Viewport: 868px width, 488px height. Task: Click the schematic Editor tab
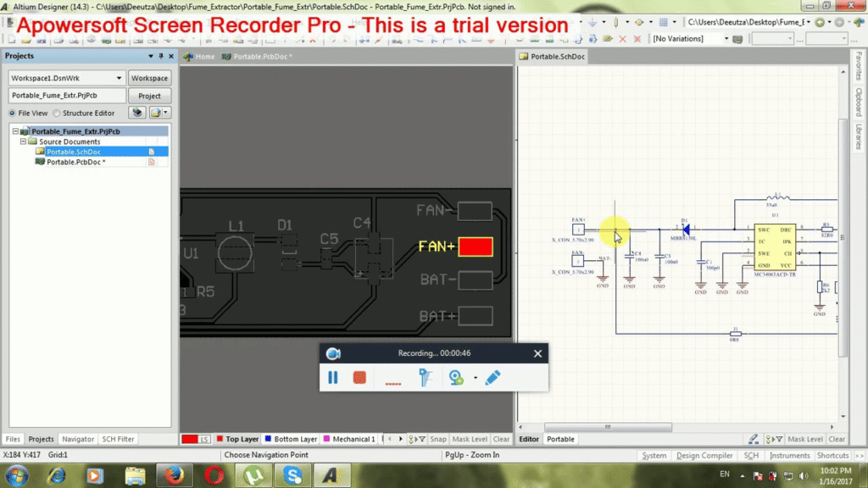click(x=529, y=439)
